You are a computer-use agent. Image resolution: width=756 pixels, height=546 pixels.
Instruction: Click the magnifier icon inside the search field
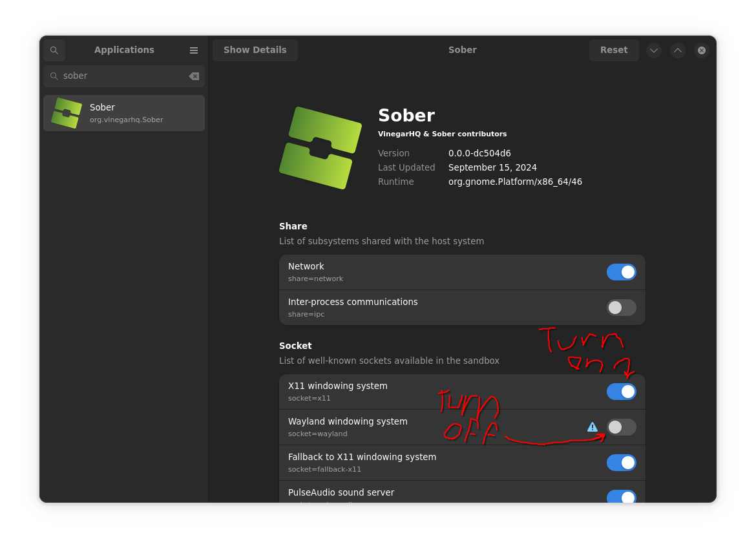(x=54, y=76)
